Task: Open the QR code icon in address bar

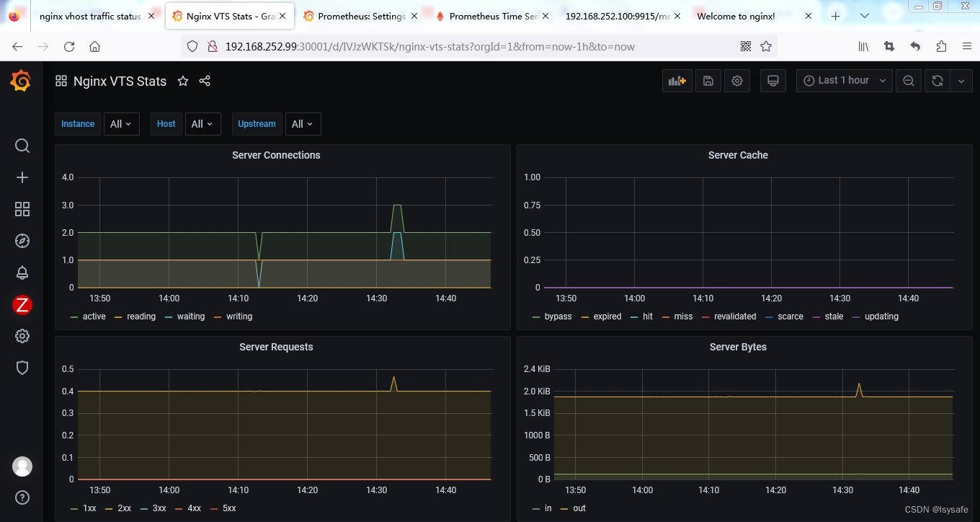Action: click(746, 46)
